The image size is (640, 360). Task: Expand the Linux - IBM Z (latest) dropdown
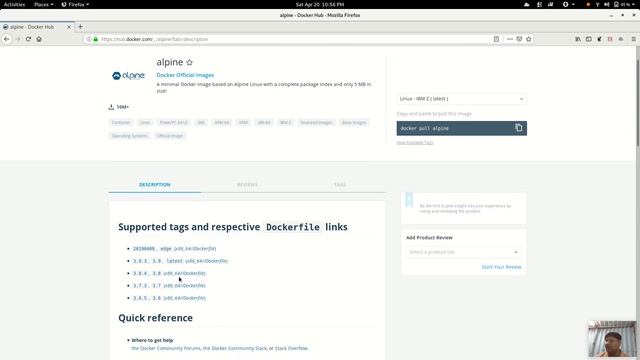[x=462, y=99]
